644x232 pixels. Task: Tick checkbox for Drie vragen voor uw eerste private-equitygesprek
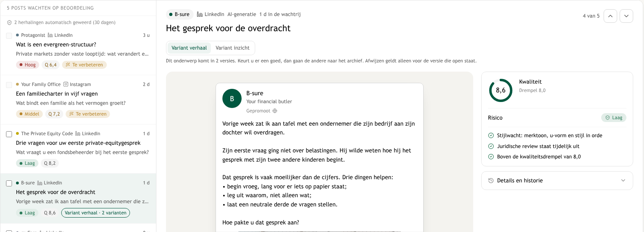[x=9, y=134]
